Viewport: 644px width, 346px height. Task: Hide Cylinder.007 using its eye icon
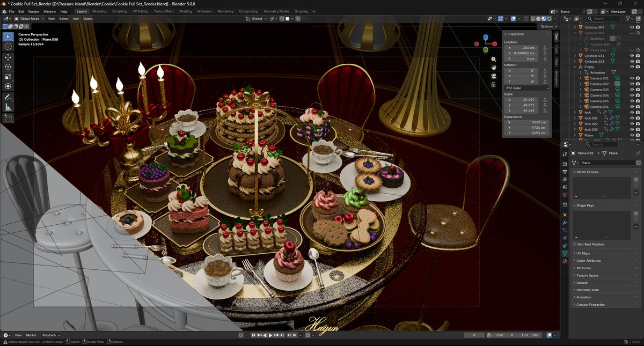(632, 27)
